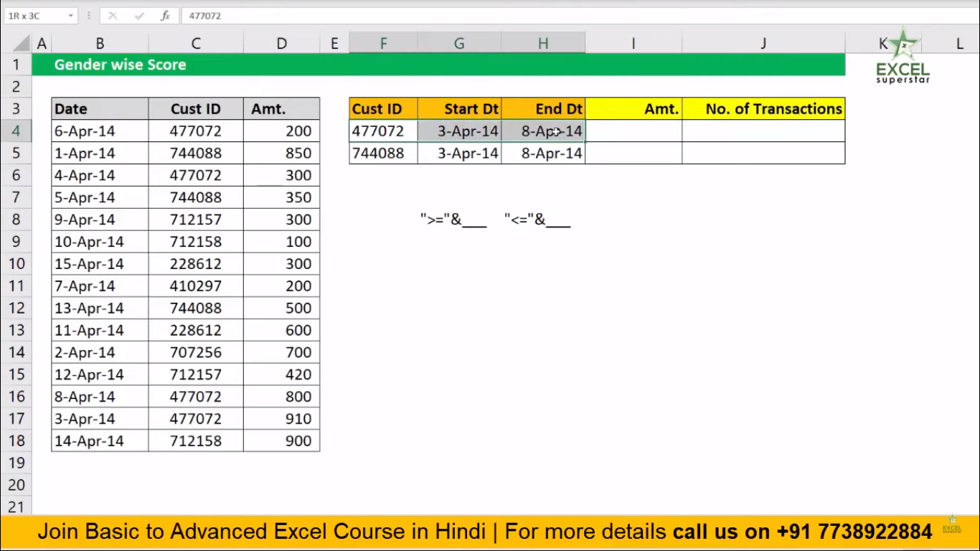The image size is (980, 551).
Task: Select the amount 910 cell
Action: pyautogui.click(x=281, y=419)
